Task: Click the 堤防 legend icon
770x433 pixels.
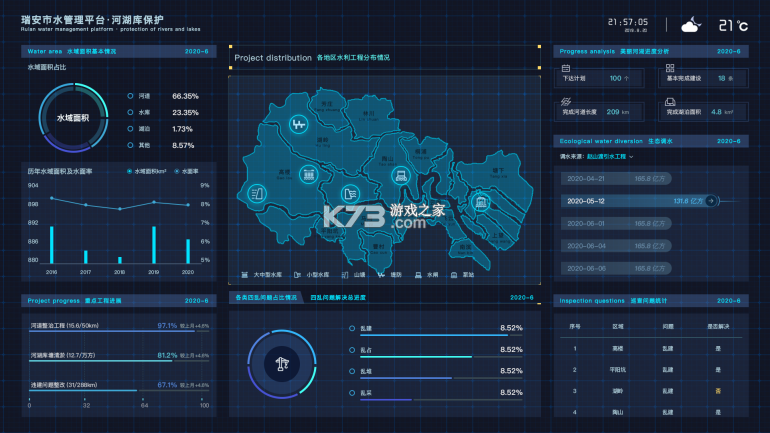Action: pos(381,275)
